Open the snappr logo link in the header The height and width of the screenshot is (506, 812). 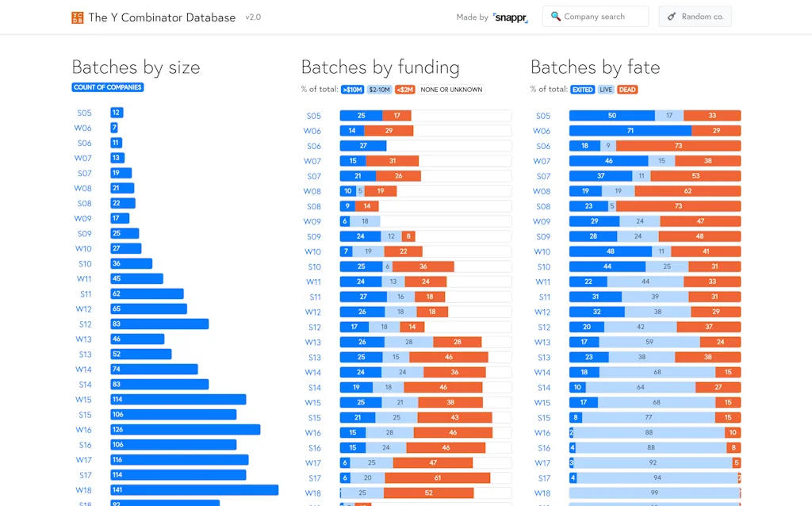511,17
